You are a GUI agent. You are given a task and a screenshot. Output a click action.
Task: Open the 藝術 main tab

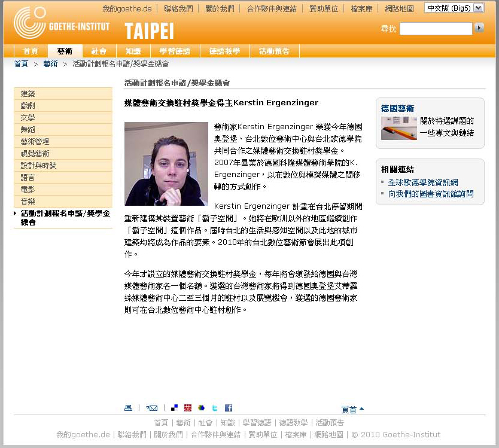coord(65,51)
